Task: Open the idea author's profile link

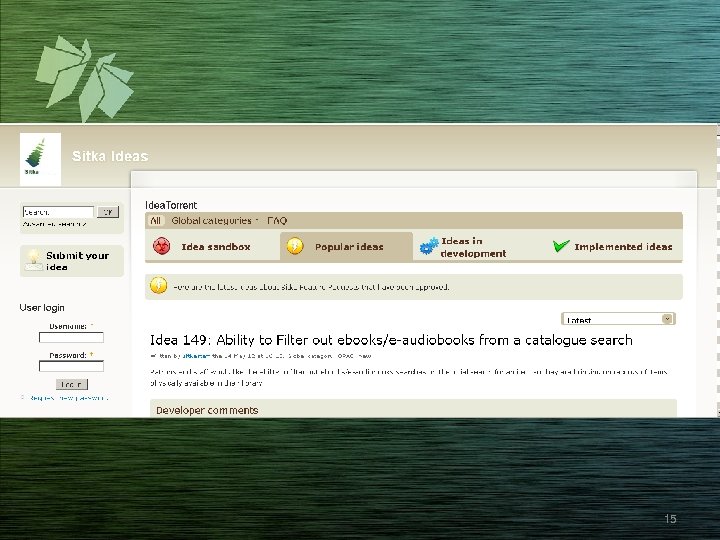Action: click(x=196, y=356)
